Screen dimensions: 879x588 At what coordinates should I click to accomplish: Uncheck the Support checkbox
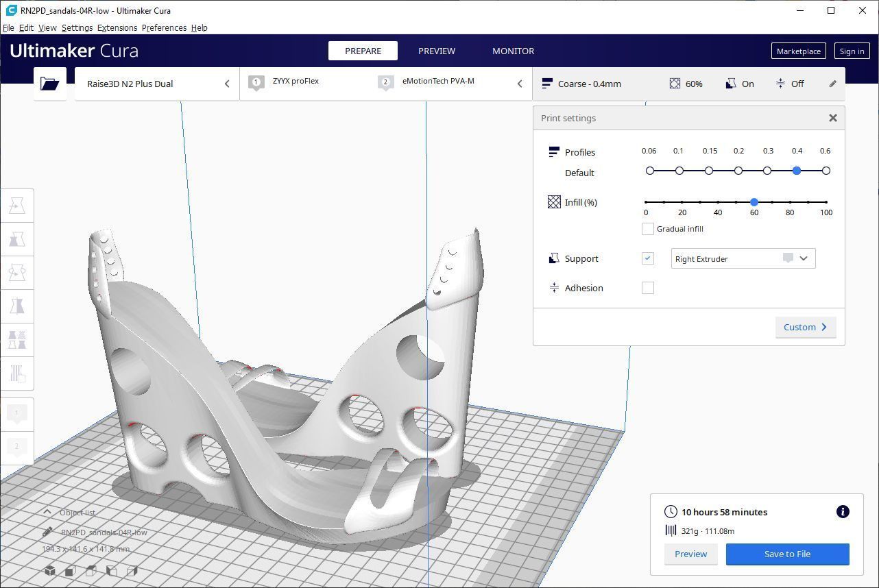click(x=647, y=258)
